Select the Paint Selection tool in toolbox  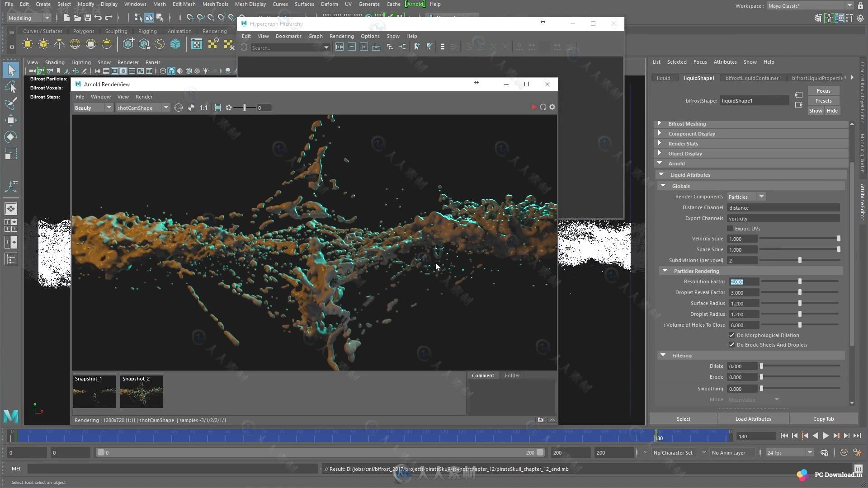click(11, 103)
